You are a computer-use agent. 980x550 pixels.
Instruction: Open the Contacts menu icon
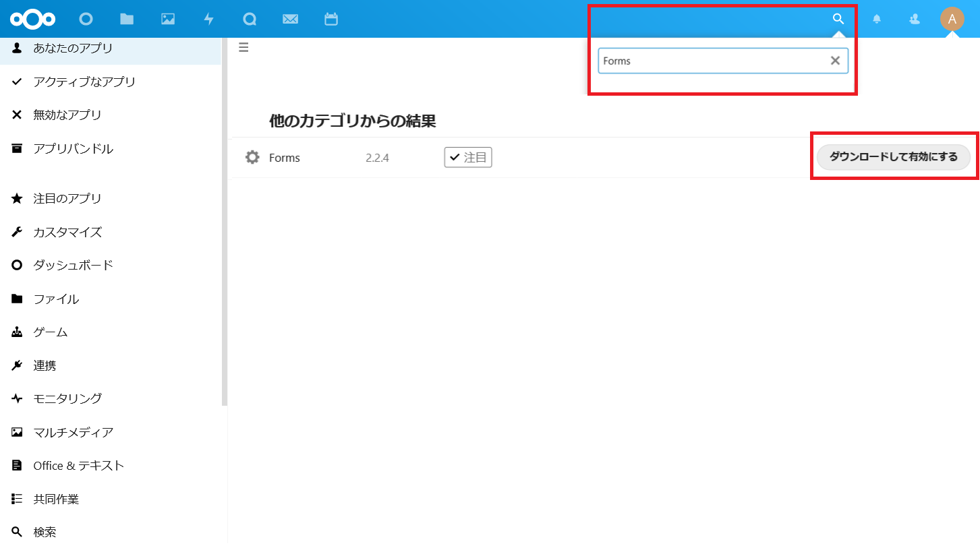click(915, 19)
